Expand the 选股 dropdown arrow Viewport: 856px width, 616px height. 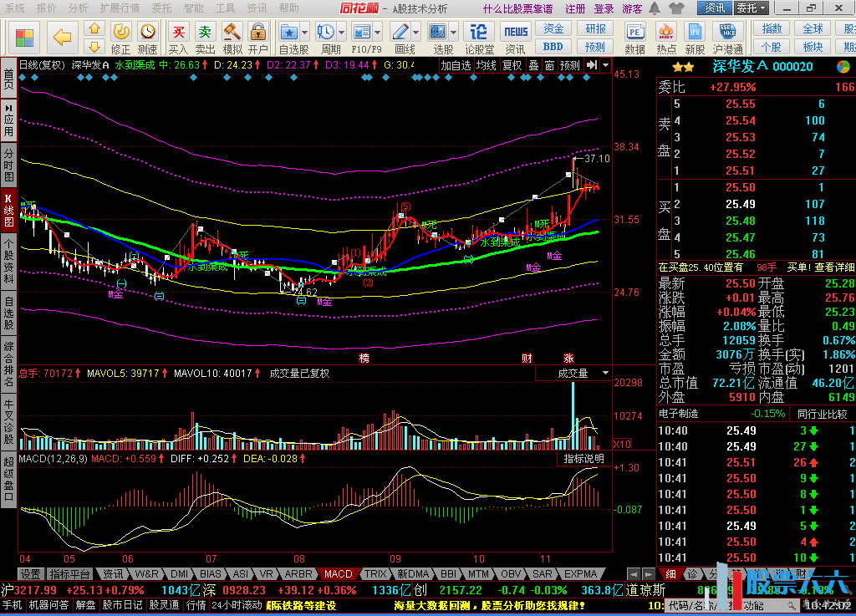pyautogui.click(x=454, y=33)
